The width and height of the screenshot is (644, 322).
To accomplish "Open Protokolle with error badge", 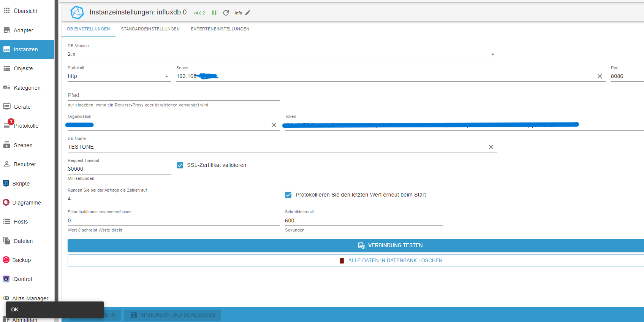I will pyautogui.click(x=27, y=126).
